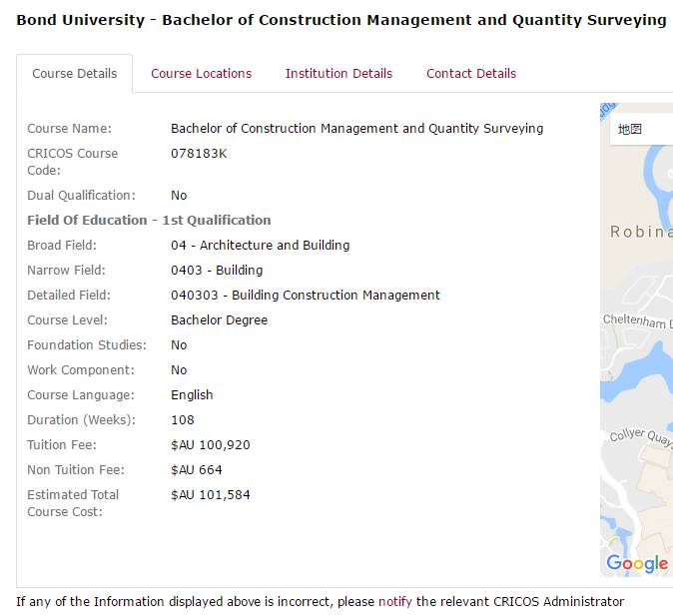Open the Institution Details tab
Viewport: 673px width, 616px height.
tap(339, 74)
